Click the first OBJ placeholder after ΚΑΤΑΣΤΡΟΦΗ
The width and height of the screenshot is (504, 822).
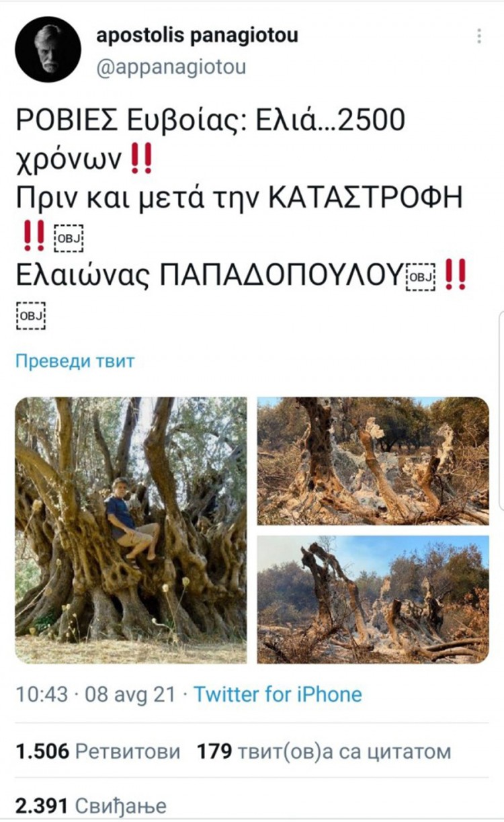click(x=67, y=237)
